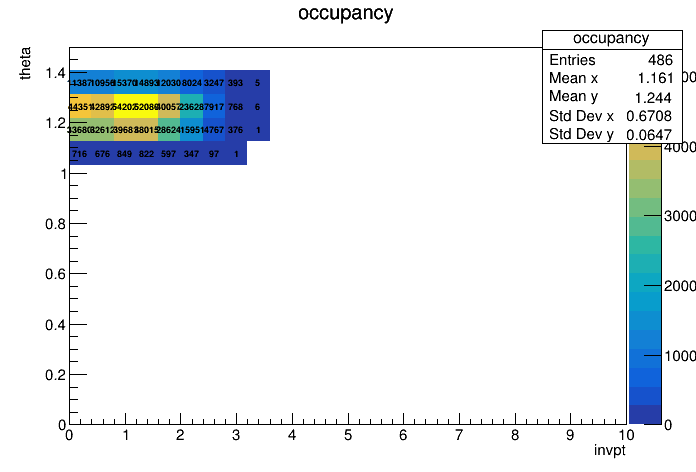Click the x-axis tick label 3

[x=236, y=435]
